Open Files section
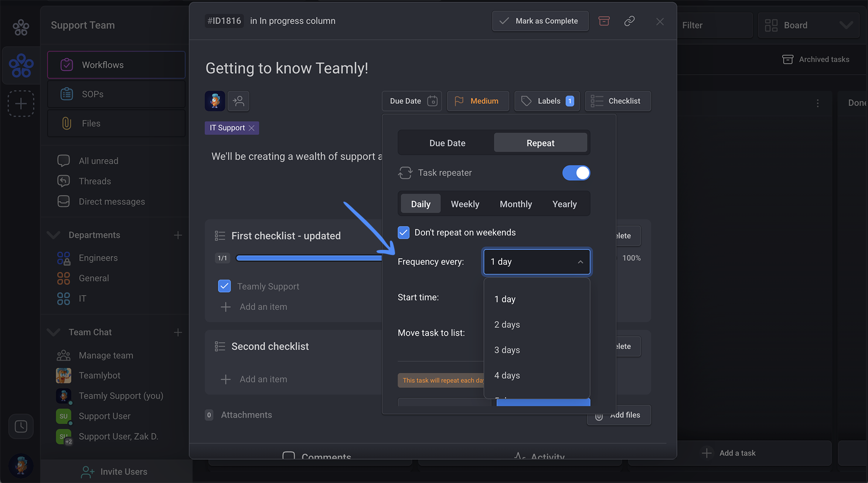868x483 pixels. [116, 123]
